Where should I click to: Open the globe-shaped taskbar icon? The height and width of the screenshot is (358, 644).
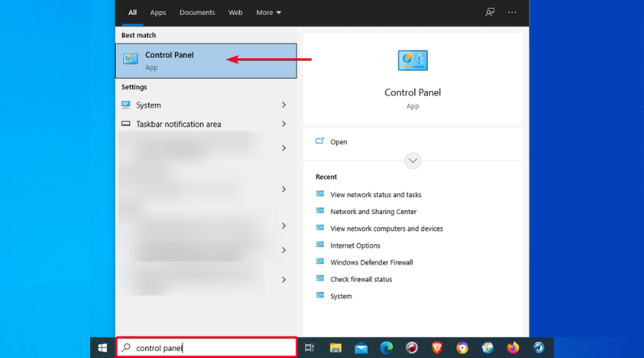[x=487, y=348]
